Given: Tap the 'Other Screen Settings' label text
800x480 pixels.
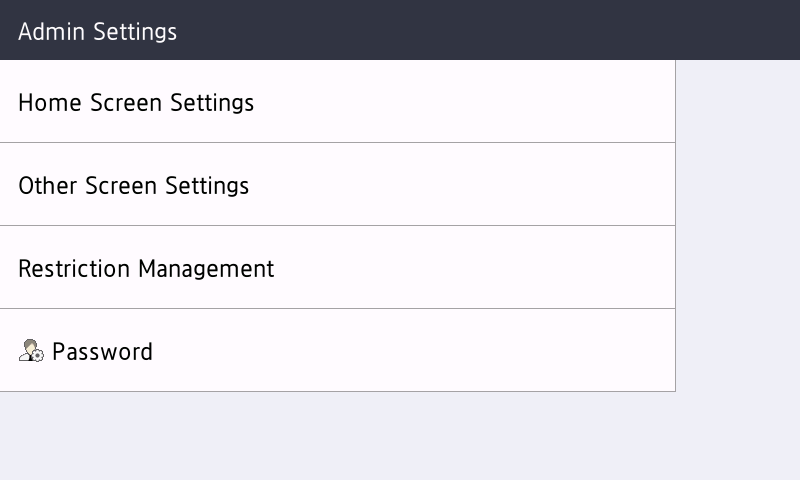Looking at the screenshot, I should pos(133,185).
